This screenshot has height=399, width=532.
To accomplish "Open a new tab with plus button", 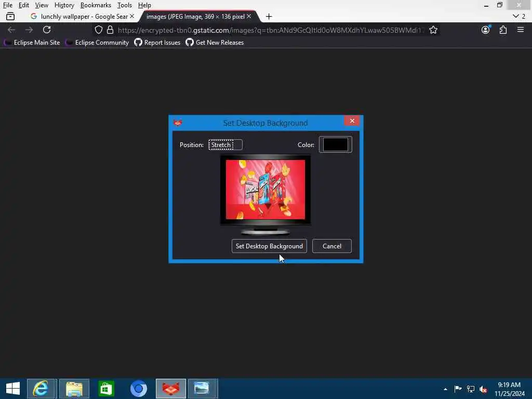I will point(269,16).
